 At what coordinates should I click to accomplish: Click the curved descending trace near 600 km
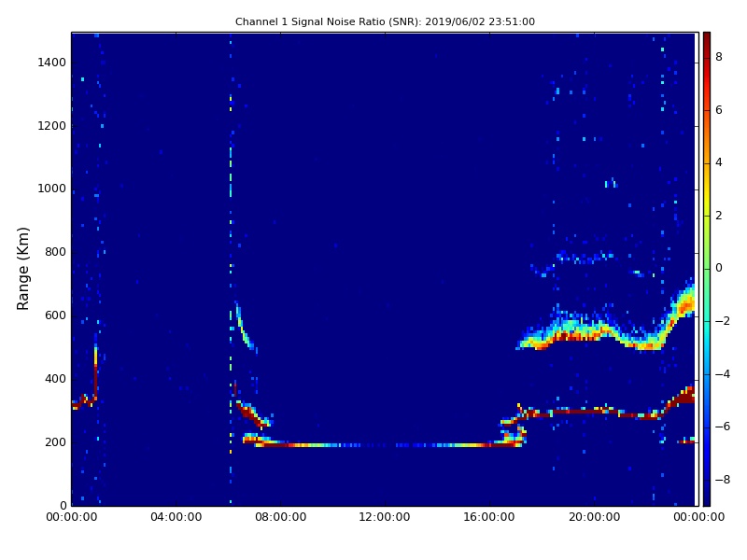pos(242,327)
